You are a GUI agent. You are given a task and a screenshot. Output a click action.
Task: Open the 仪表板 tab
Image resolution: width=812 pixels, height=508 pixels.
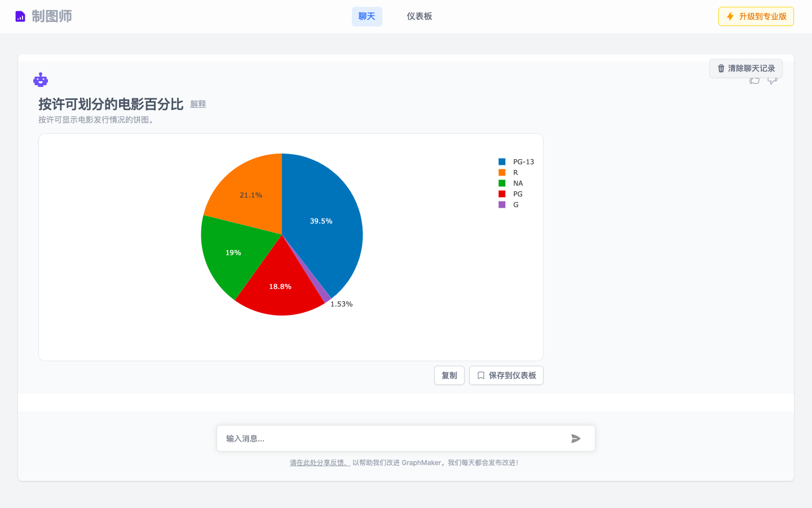pos(420,16)
